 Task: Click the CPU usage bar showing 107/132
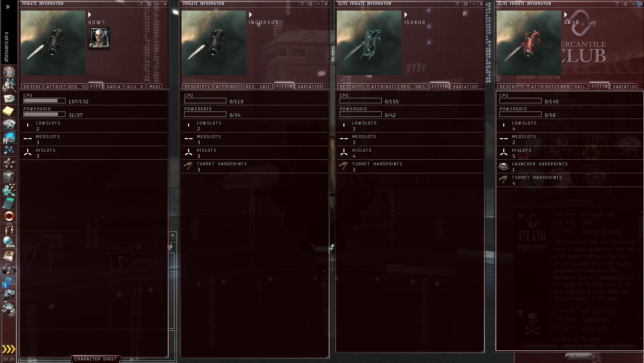point(44,101)
